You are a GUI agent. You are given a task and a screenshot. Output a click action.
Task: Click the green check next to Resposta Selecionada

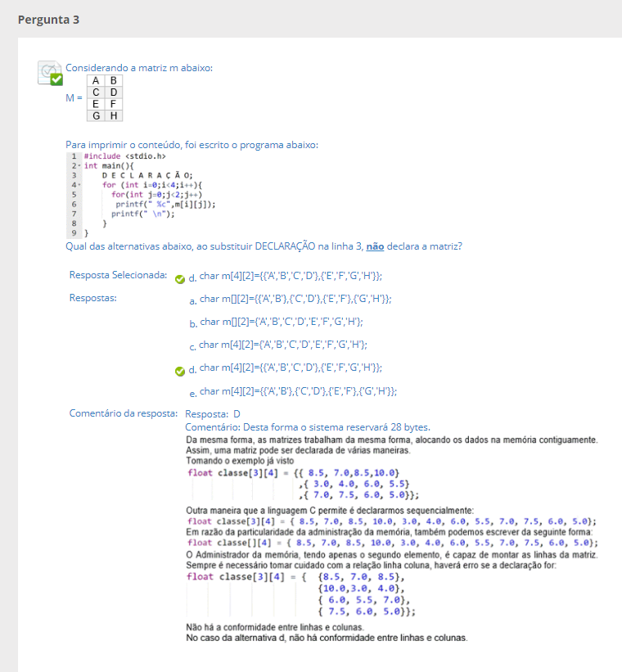click(x=180, y=277)
